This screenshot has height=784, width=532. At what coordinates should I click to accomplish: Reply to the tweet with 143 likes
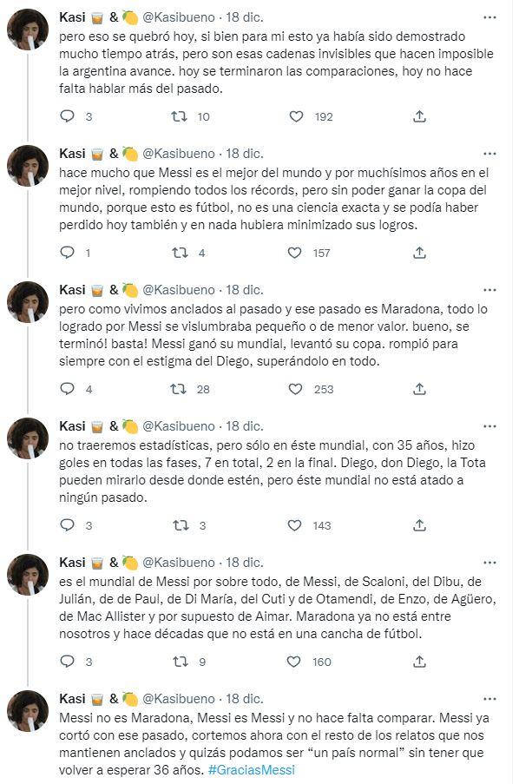pos(68,525)
